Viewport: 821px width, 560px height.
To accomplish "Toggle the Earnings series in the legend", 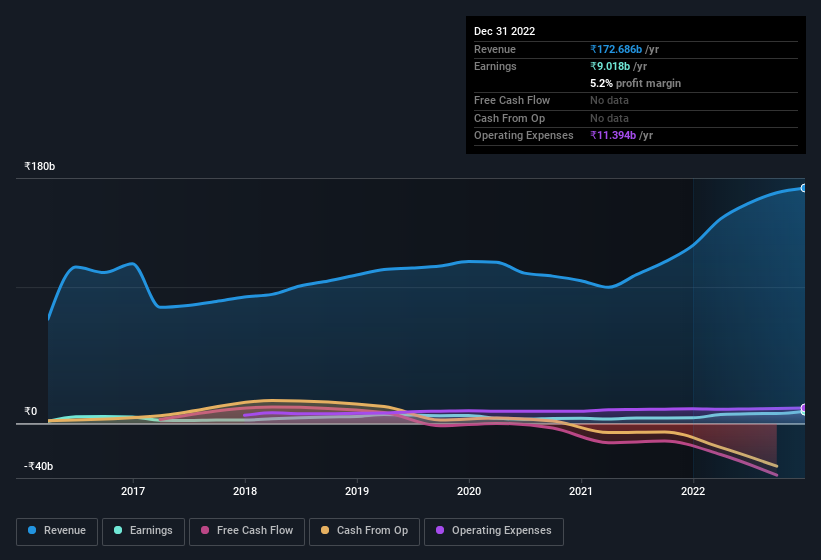I will 143,531.
